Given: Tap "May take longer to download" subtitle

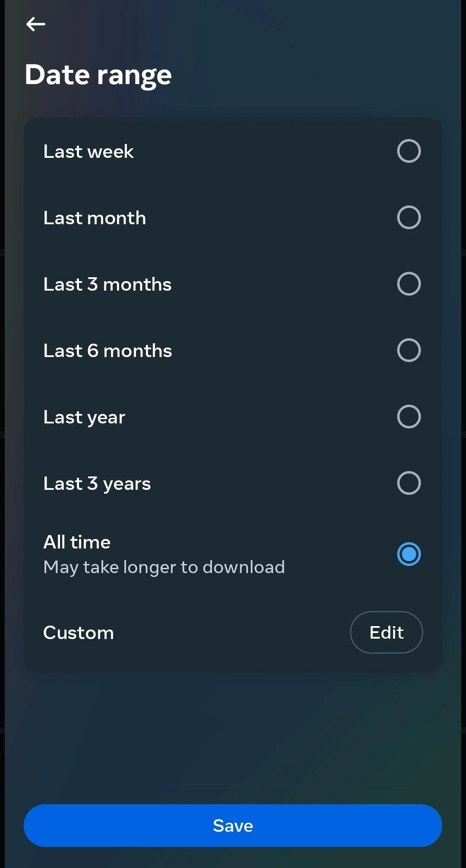Looking at the screenshot, I should pyautogui.click(x=164, y=567).
